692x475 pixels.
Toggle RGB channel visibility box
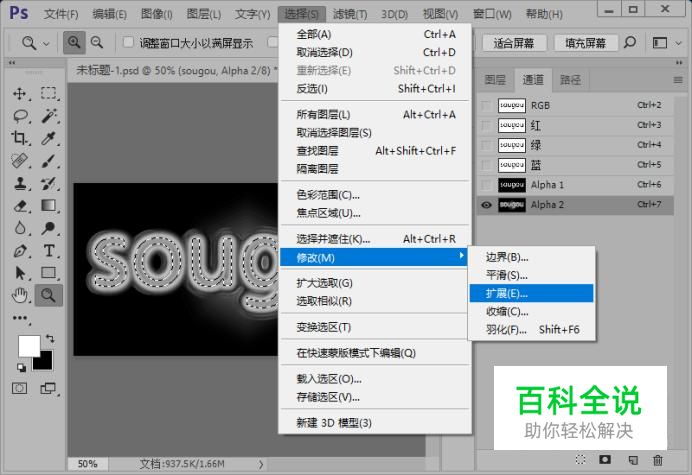(486, 106)
